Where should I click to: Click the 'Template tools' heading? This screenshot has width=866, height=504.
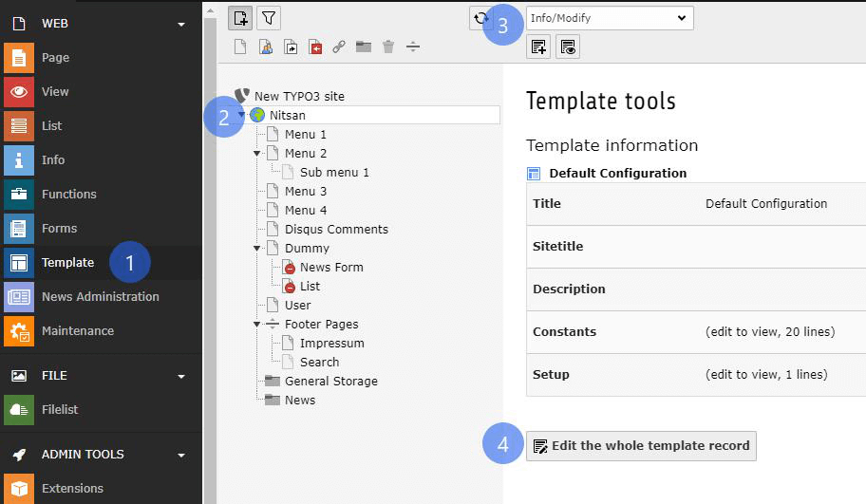pyautogui.click(x=601, y=101)
